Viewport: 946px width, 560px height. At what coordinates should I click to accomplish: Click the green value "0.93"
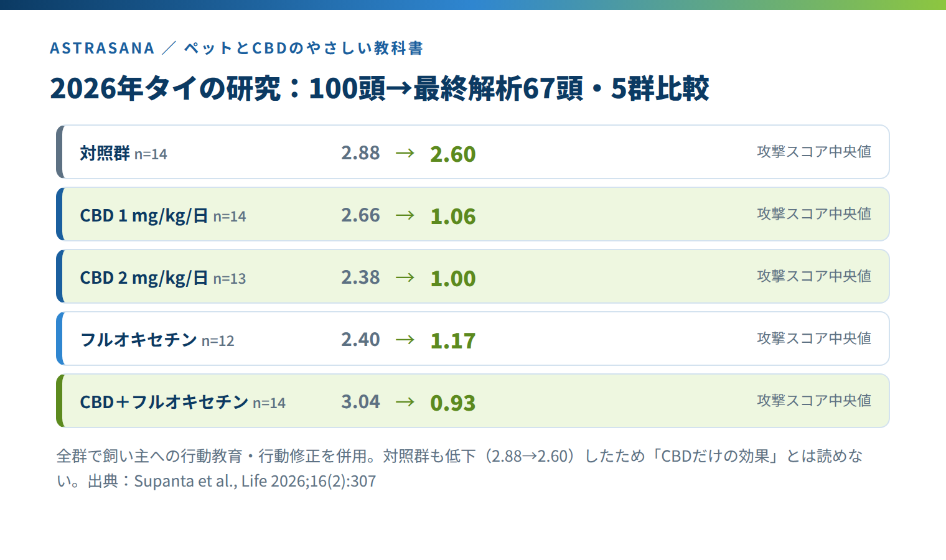[453, 403]
